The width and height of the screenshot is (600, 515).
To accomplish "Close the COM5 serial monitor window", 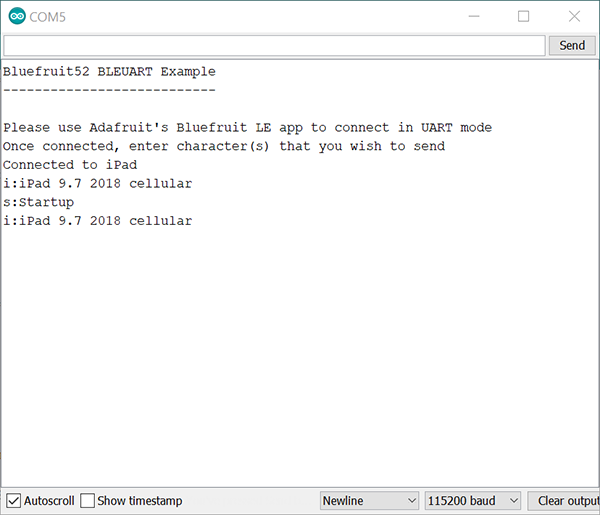I will [x=574, y=16].
